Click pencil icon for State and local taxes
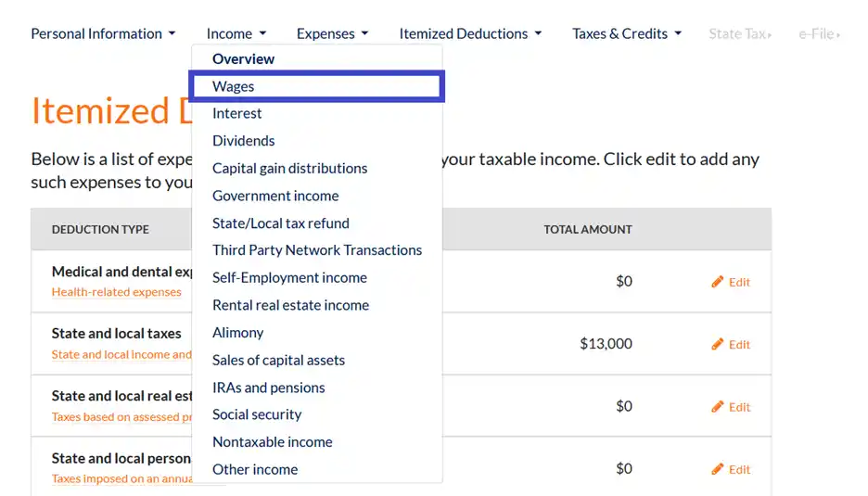 [x=717, y=344]
